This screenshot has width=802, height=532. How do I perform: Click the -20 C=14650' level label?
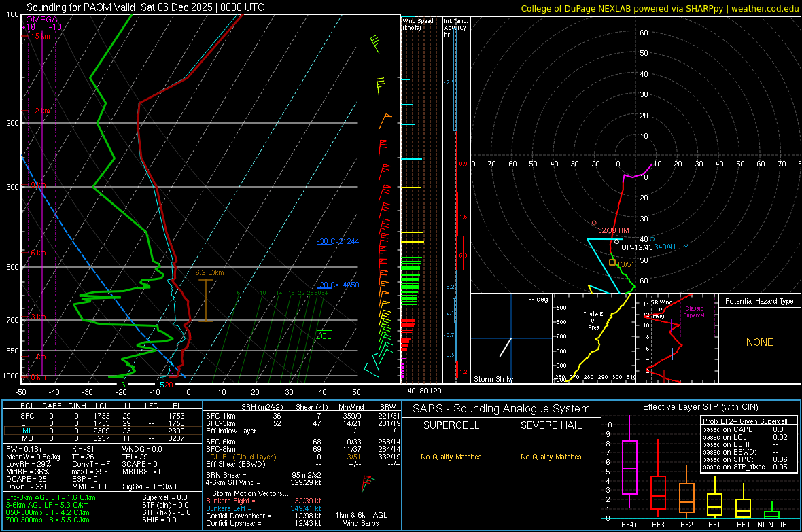[x=338, y=285]
